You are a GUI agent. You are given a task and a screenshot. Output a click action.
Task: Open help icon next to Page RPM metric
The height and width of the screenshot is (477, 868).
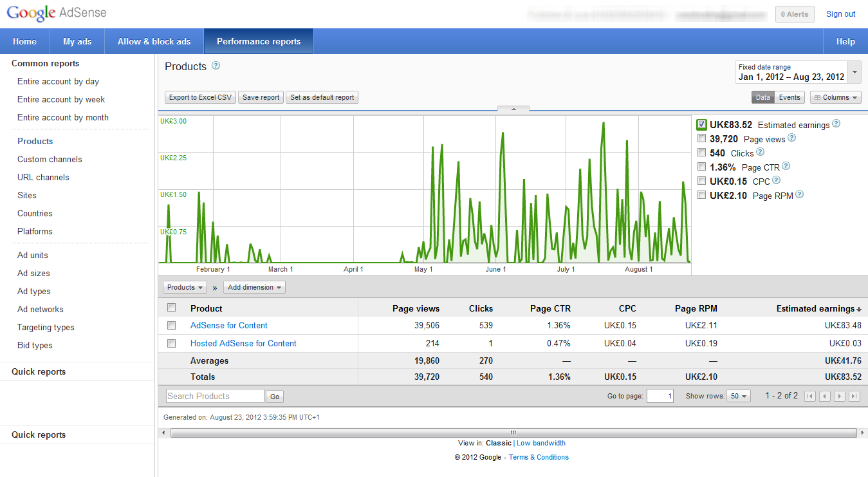[x=799, y=194]
